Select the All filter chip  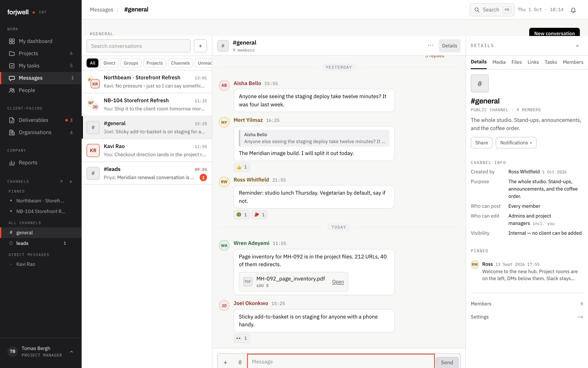(93, 63)
